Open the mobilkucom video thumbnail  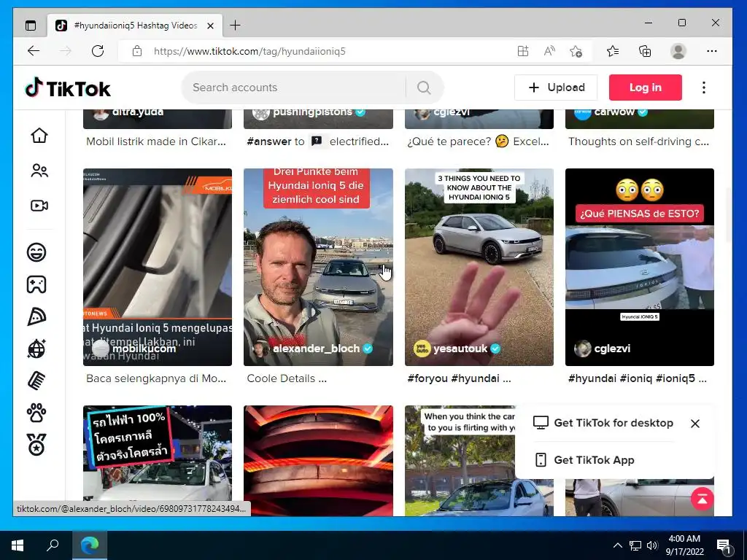coord(158,267)
